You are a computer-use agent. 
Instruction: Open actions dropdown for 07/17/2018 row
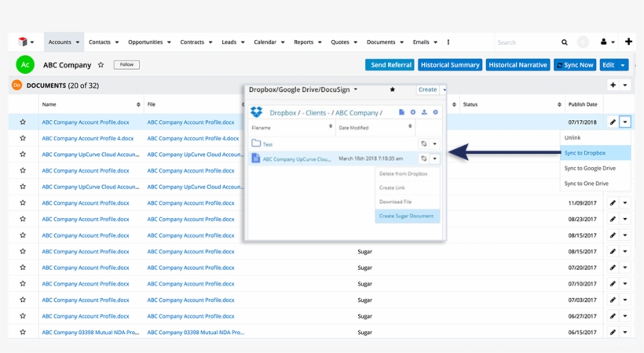(x=625, y=122)
